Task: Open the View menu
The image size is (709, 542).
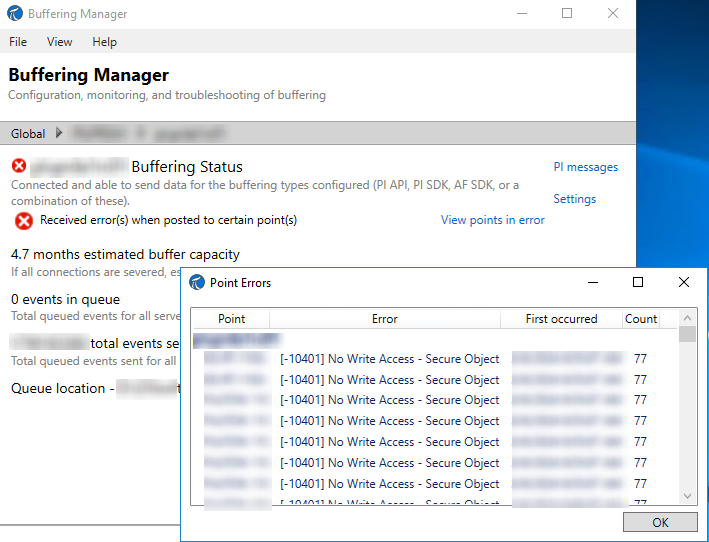Action: click(60, 42)
